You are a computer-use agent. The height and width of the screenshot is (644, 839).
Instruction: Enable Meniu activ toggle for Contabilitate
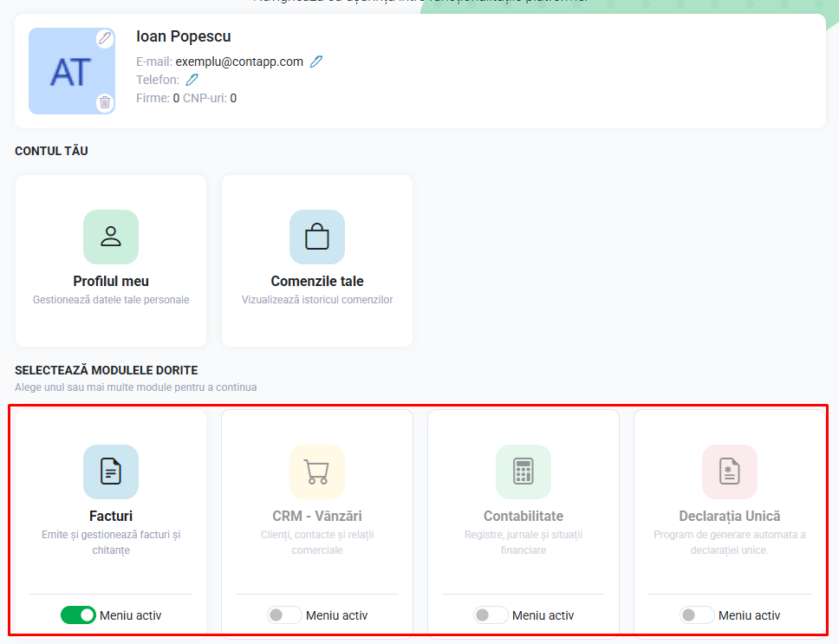(x=491, y=615)
